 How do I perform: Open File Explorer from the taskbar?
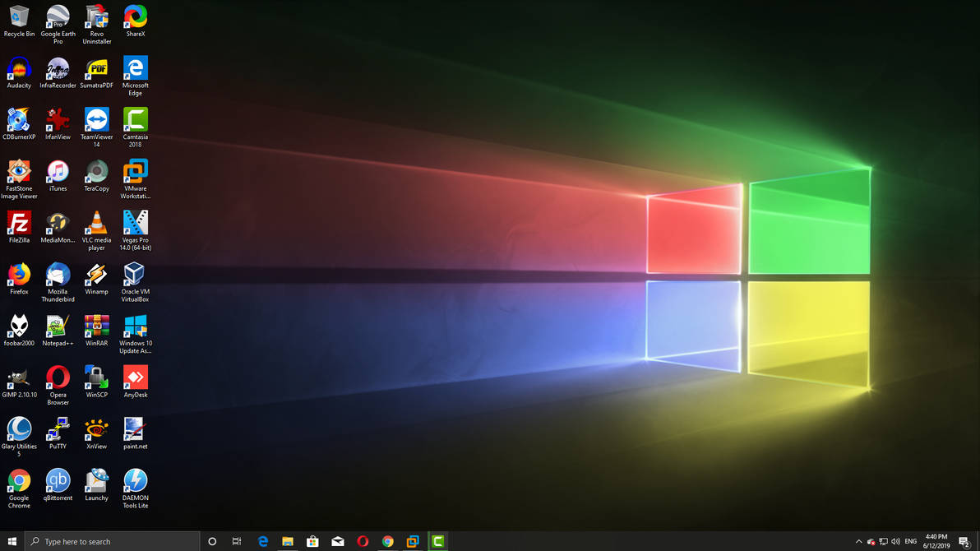click(x=288, y=542)
